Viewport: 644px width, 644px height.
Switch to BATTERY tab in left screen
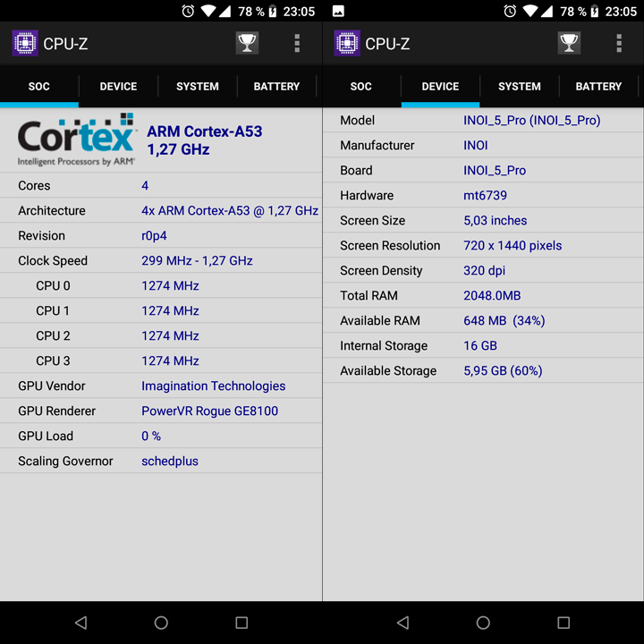pos(276,87)
